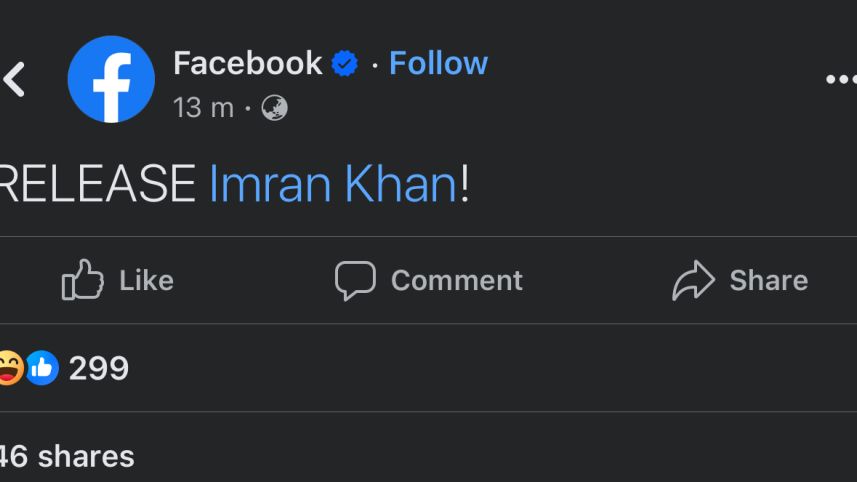The height and width of the screenshot is (482, 857).
Task: Click the RELEASE text in the post
Action: pyautogui.click(x=97, y=184)
